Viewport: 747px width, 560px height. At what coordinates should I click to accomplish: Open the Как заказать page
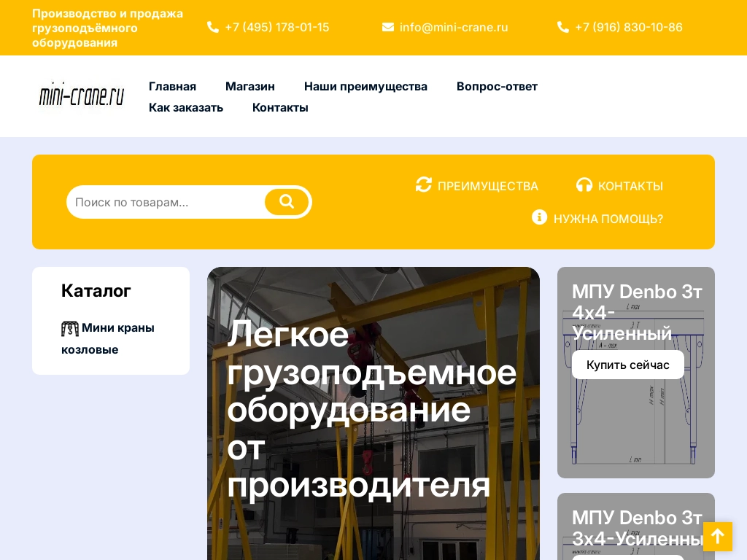(x=186, y=107)
